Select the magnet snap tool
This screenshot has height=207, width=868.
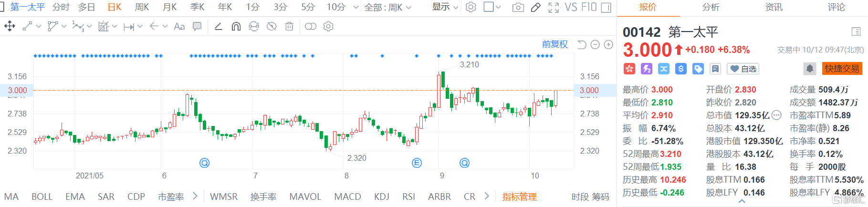tap(236, 27)
